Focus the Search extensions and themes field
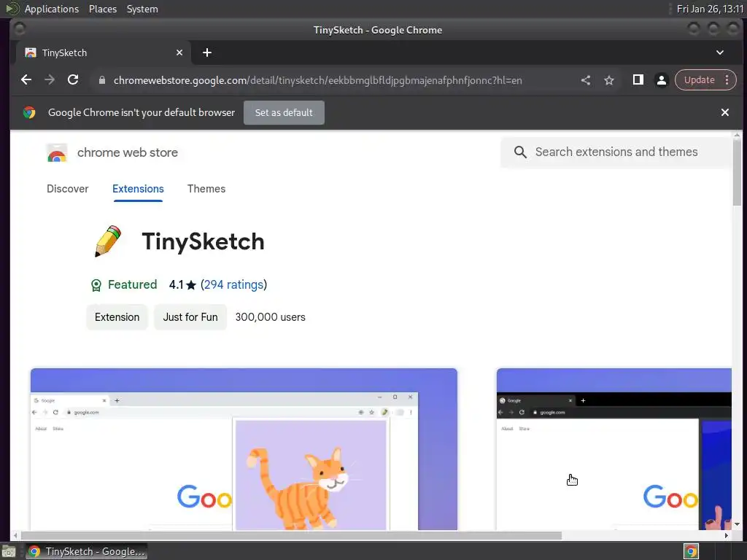 (616, 152)
